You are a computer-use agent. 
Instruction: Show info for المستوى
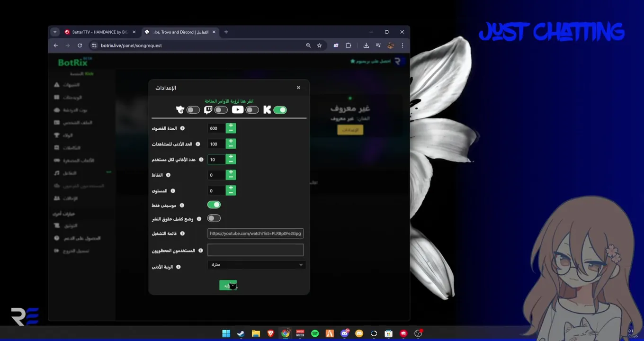click(x=173, y=191)
